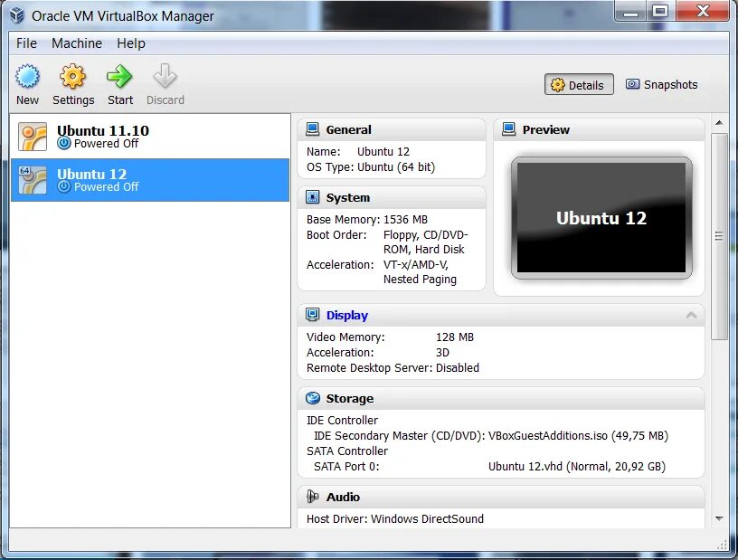Click the Storage section disk icon
Image resolution: width=738 pixels, height=560 pixels.
313,398
